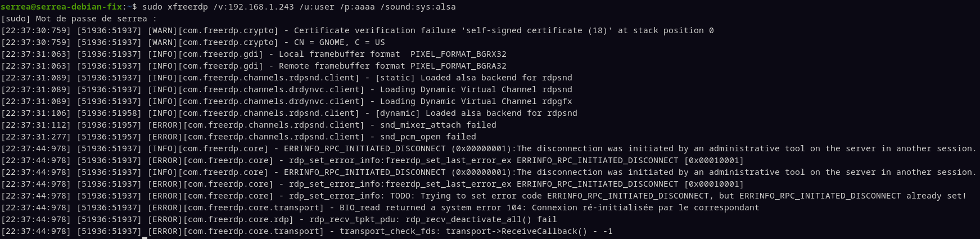Click the prompt text serrea@serrea-debian-fix
The height and width of the screenshot is (239, 980).
point(61,7)
